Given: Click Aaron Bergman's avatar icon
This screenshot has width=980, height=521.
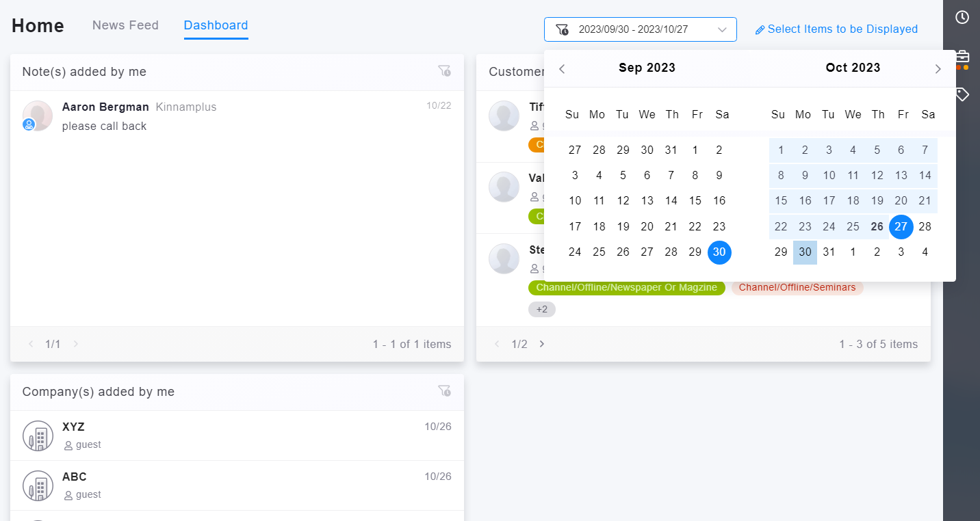Looking at the screenshot, I should [38, 116].
